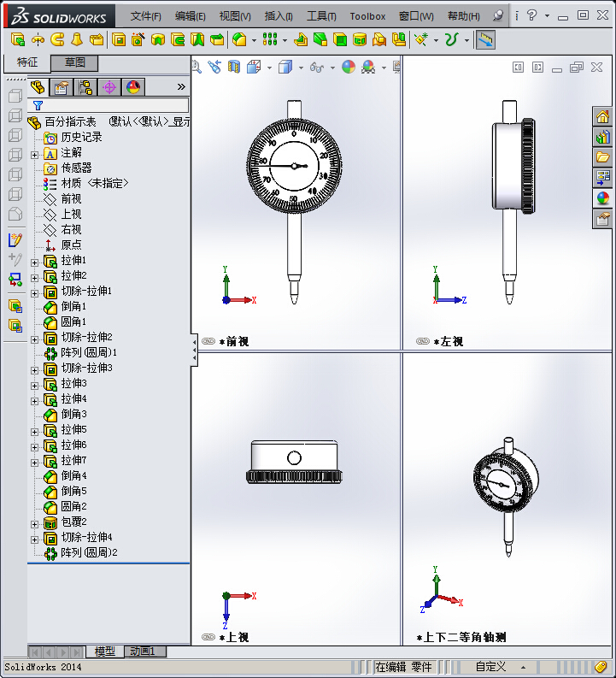Select the Swept Cut tool
Viewport: 616px width, 678px height.
pyautogui.click(x=178, y=40)
